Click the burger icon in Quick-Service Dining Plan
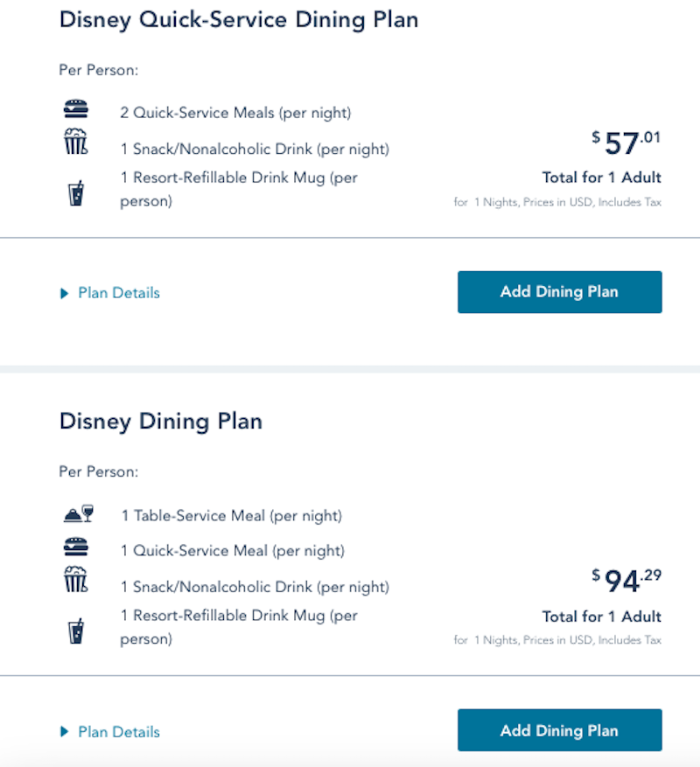700x767 pixels. (76, 109)
